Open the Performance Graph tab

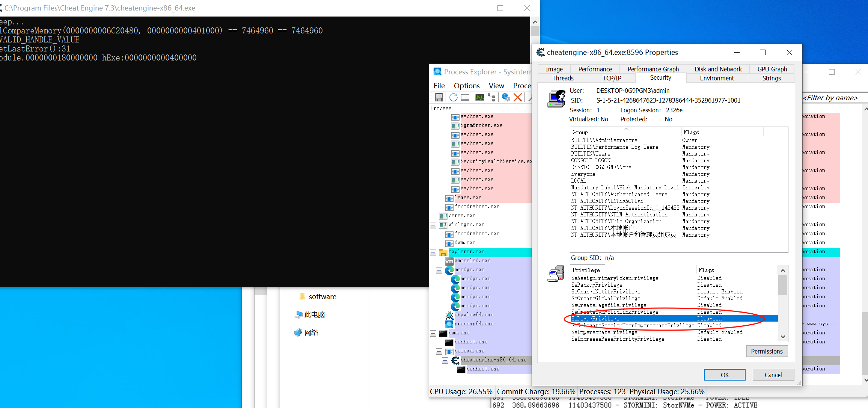pos(653,69)
